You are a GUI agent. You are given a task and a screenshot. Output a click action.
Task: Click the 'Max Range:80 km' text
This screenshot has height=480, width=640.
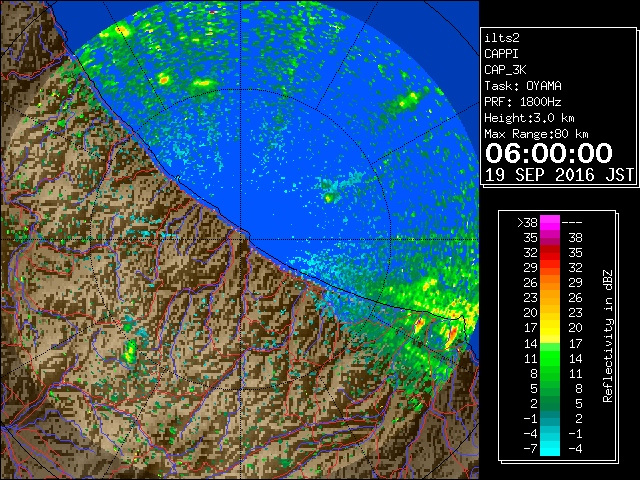(536, 134)
